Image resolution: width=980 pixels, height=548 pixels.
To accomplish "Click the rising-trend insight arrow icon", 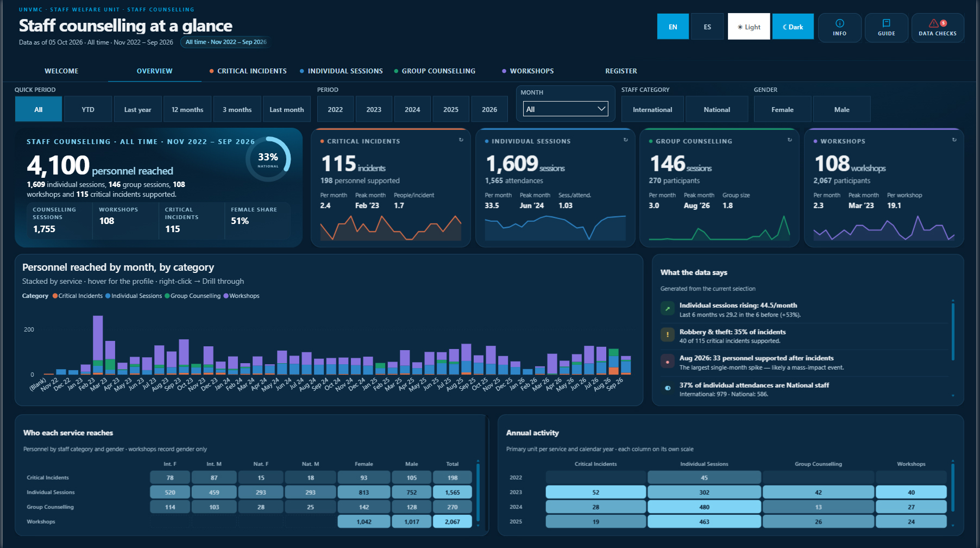I will click(x=667, y=309).
